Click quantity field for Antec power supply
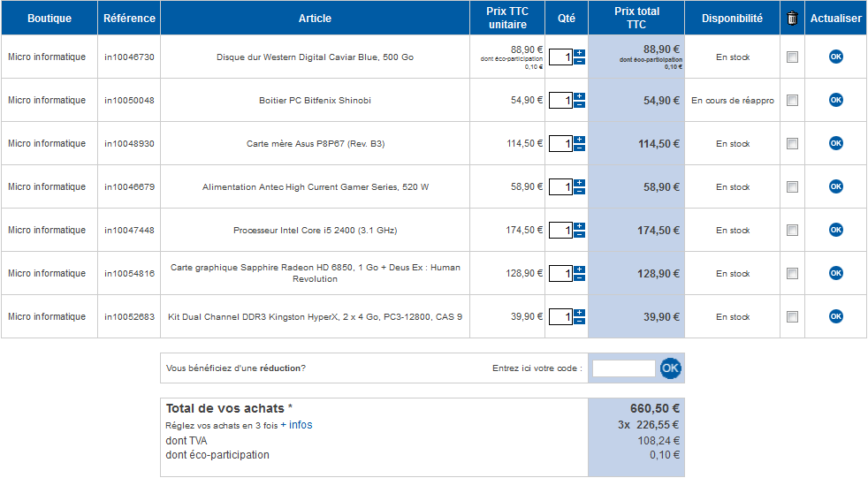This screenshot has height=478, width=868. pyautogui.click(x=560, y=187)
